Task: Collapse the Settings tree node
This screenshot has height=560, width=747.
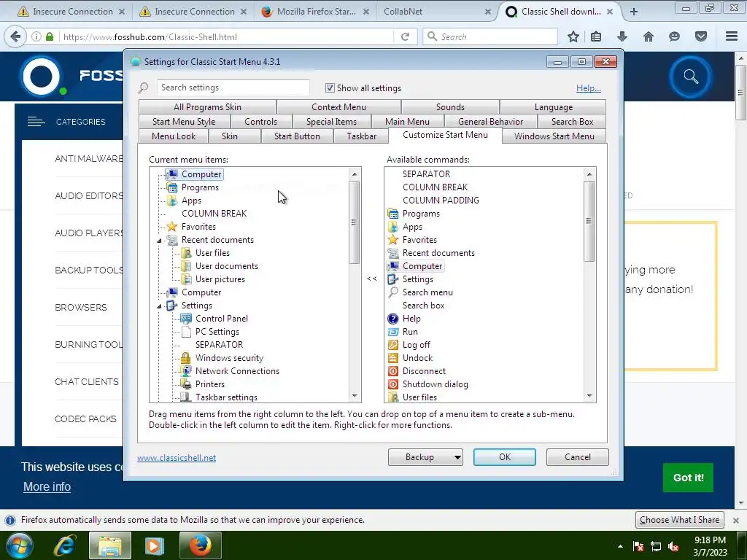Action: click(160, 306)
